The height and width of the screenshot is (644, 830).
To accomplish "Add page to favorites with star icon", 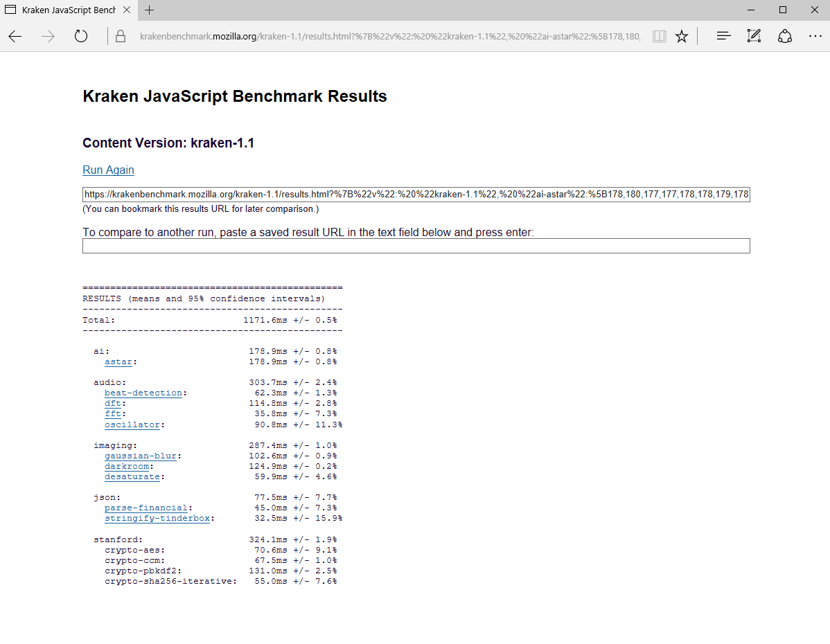I will 682,36.
